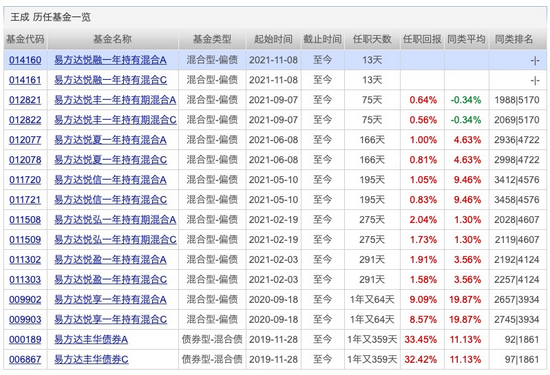
Task: Open fund code link 011303
Action: 25,280
